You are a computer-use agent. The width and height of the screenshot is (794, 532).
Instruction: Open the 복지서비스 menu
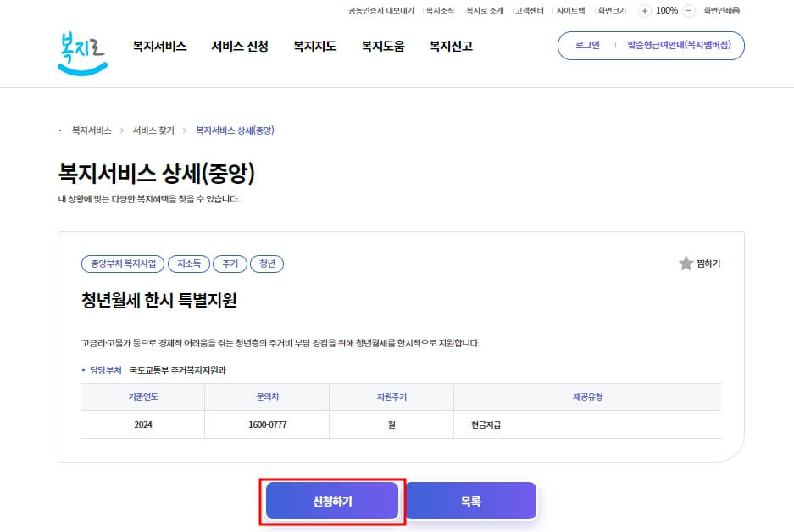pos(158,47)
